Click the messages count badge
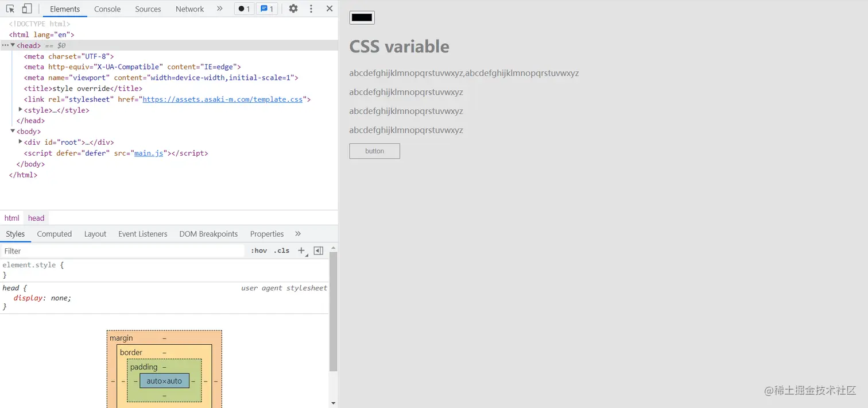The width and height of the screenshot is (868, 408). pyautogui.click(x=267, y=9)
